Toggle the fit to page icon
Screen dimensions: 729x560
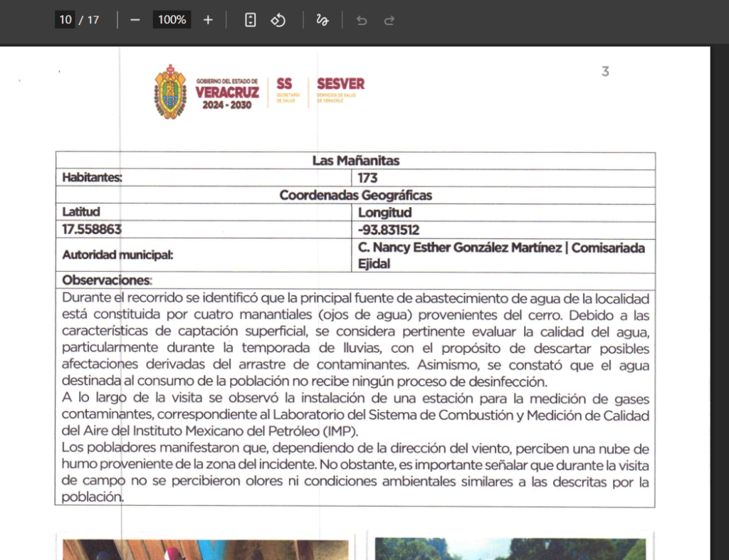[250, 20]
